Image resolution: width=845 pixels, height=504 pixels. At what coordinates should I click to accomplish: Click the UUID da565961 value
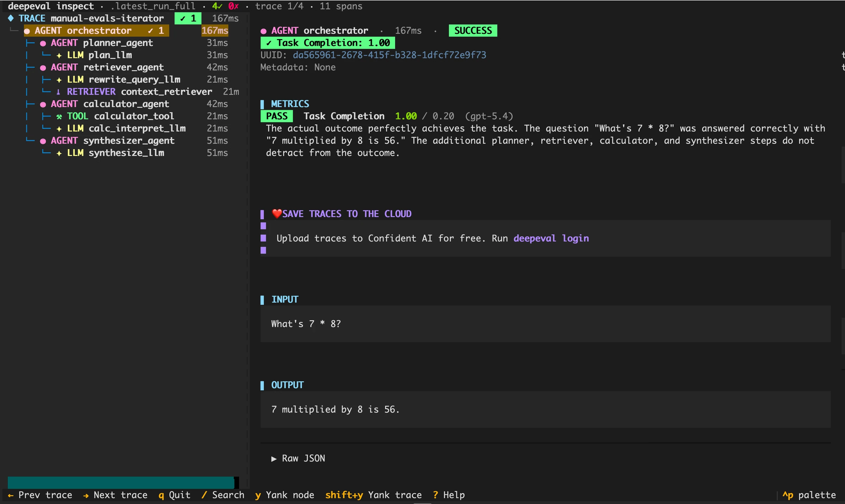tap(389, 55)
